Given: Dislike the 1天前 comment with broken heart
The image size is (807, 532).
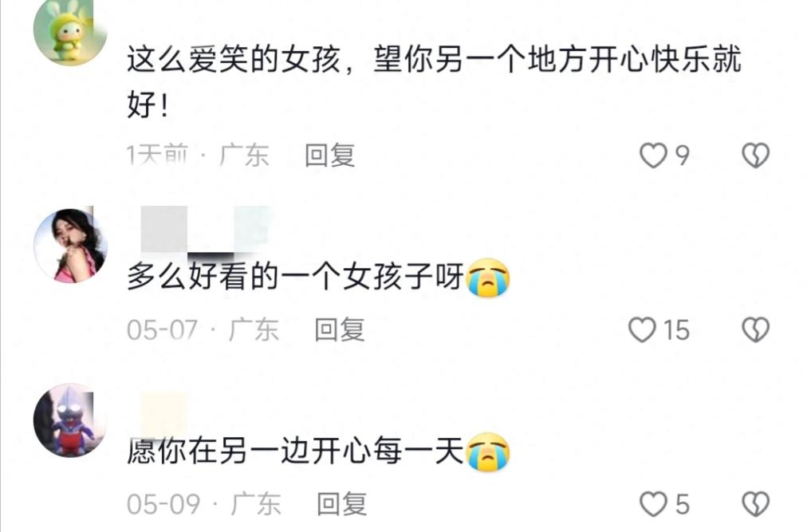Looking at the screenshot, I should coord(755,156).
